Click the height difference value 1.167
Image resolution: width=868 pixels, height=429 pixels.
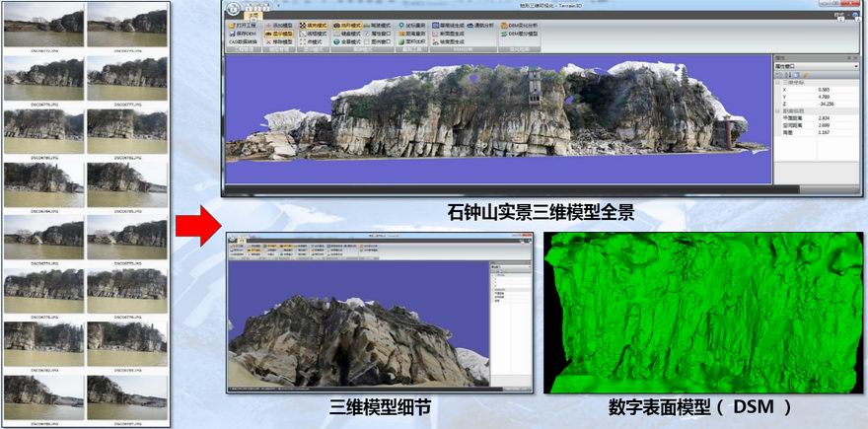coord(824,133)
